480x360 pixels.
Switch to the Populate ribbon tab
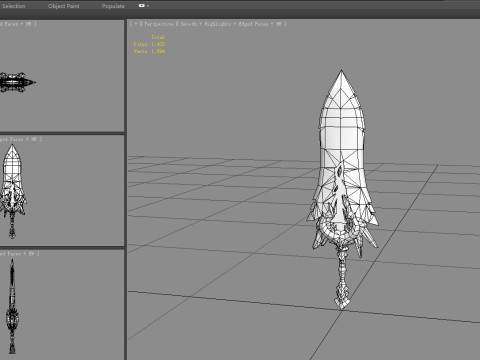coord(113,6)
